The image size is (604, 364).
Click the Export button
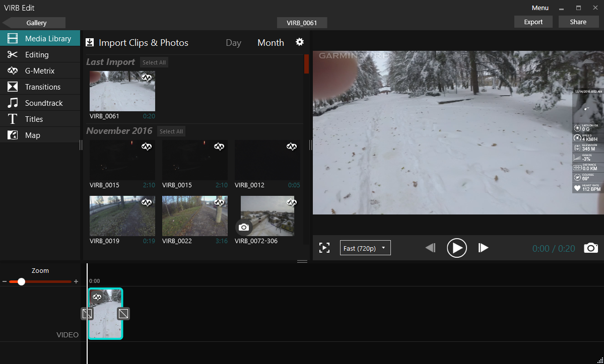pos(533,22)
